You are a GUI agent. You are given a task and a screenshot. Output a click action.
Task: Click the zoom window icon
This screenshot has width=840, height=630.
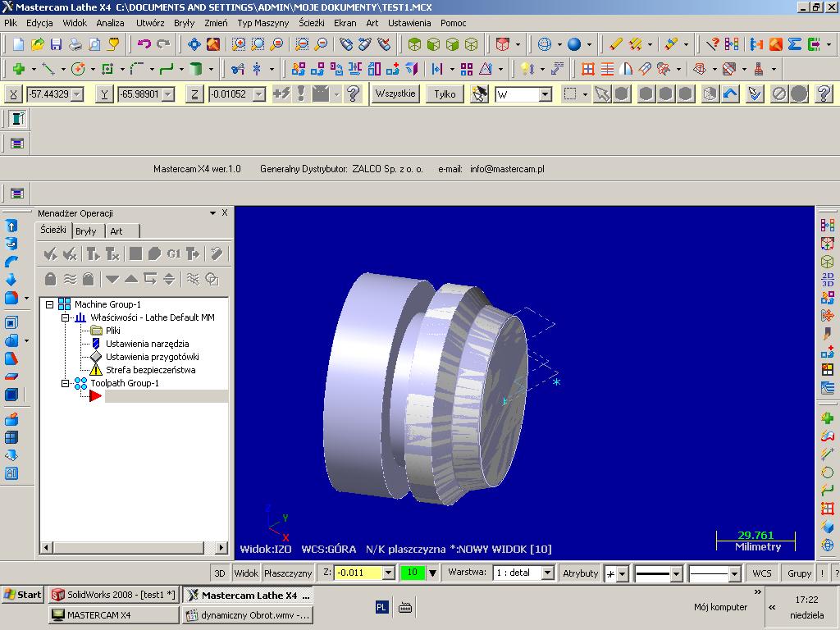point(239,44)
